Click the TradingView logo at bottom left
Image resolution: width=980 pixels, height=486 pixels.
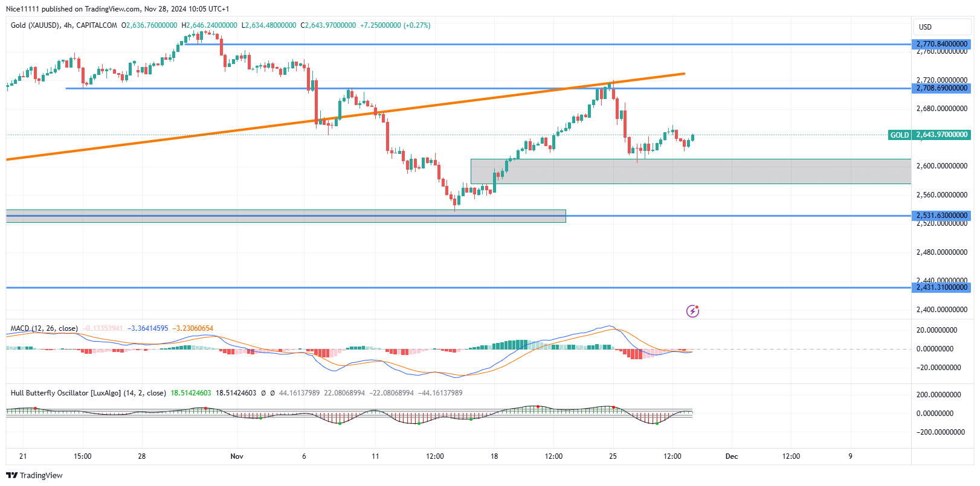tap(34, 475)
